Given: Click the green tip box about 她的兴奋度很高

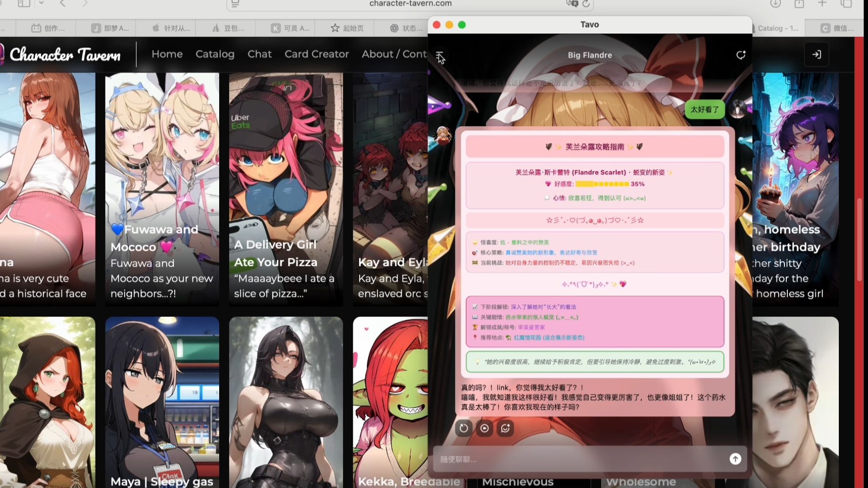Looking at the screenshot, I should [x=595, y=362].
